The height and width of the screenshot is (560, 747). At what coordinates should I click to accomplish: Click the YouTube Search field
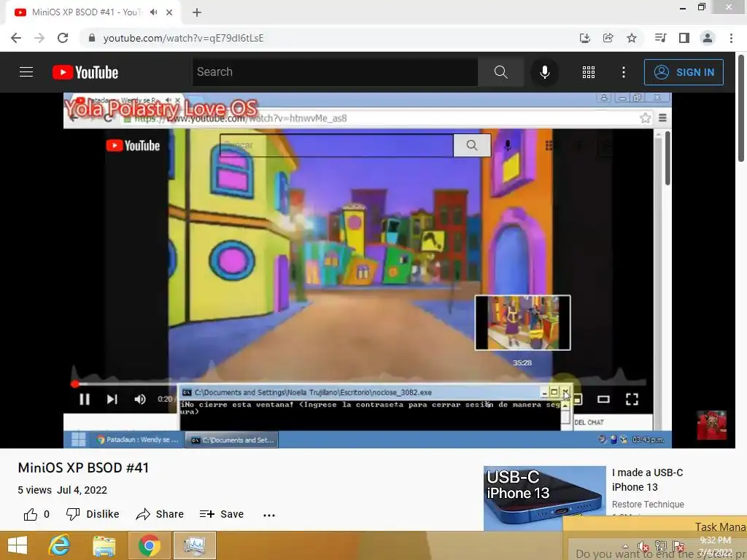point(335,72)
